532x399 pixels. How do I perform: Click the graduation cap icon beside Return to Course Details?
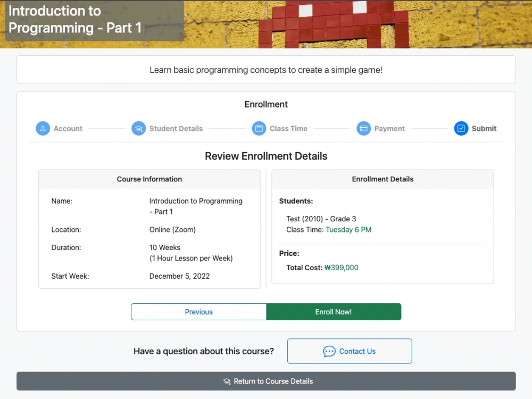pyautogui.click(x=227, y=381)
